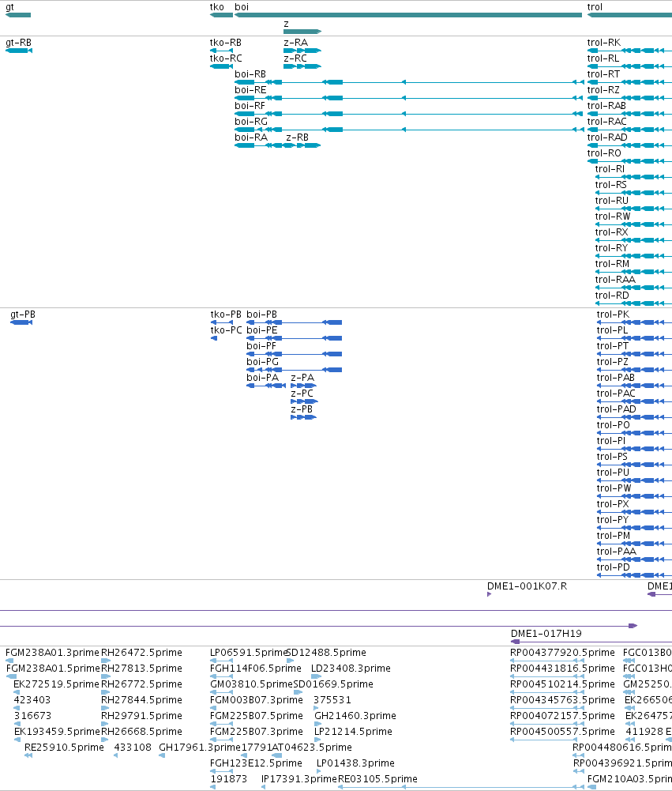Select EST label RE03105.5prime
This screenshot has width=672, height=791.
[x=377, y=779]
